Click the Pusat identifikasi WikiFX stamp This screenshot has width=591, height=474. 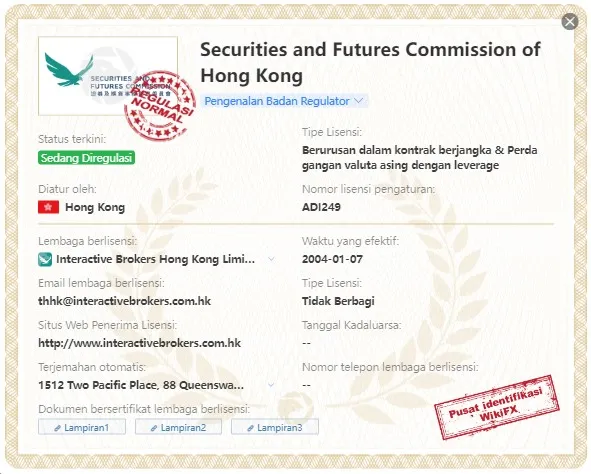tap(496, 407)
